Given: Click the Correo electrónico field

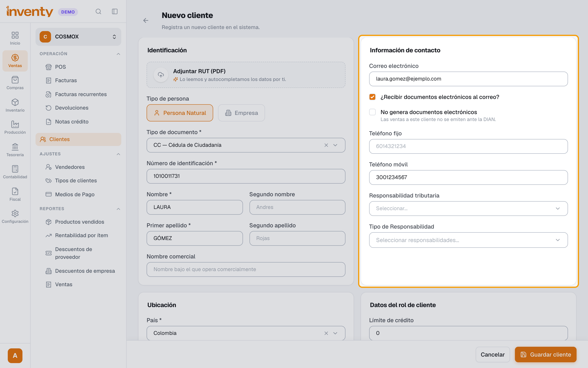Looking at the screenshot, I should [x=468, y=79].
